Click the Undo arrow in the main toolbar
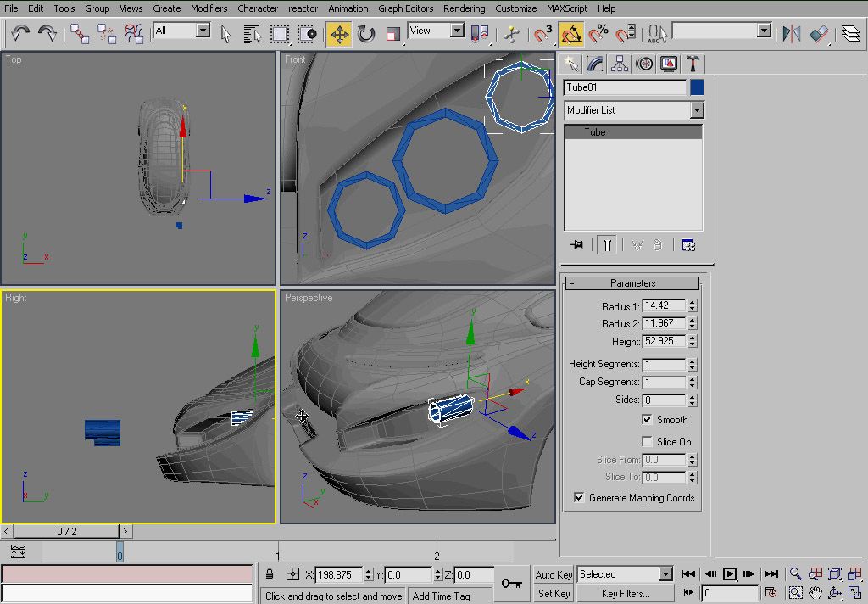The image size is (868, 604). pyautogui.click(x=20, y=34)
